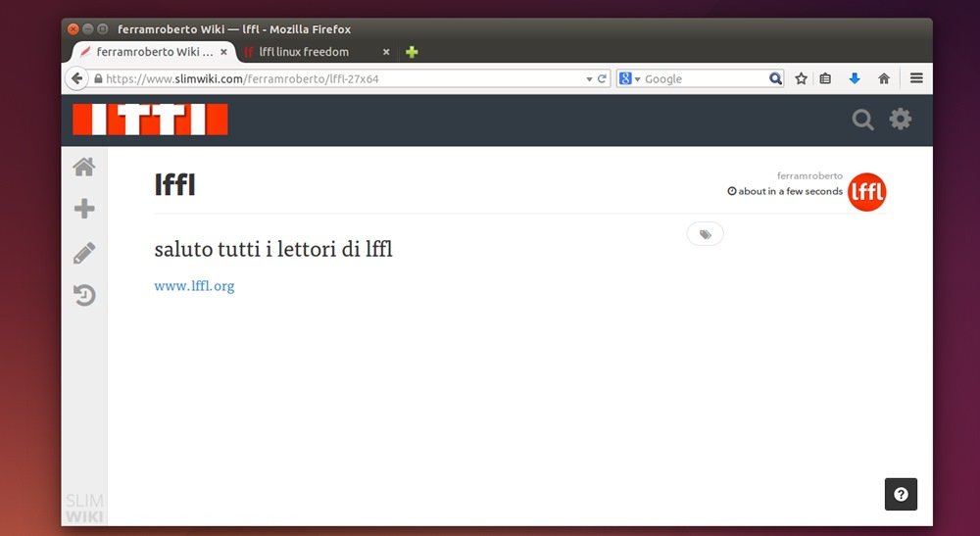Open URL history dropdown arrow

coord(589,79)
